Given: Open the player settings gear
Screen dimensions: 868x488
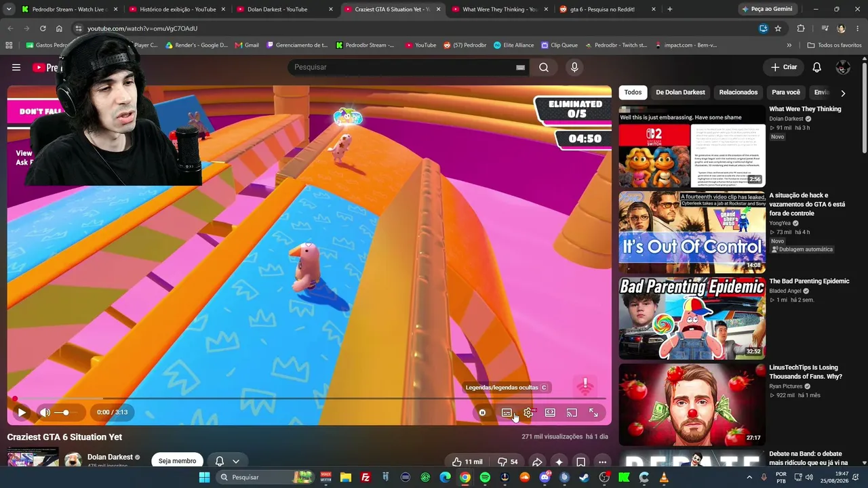Looking at the screenshot, I should (528, 412).
